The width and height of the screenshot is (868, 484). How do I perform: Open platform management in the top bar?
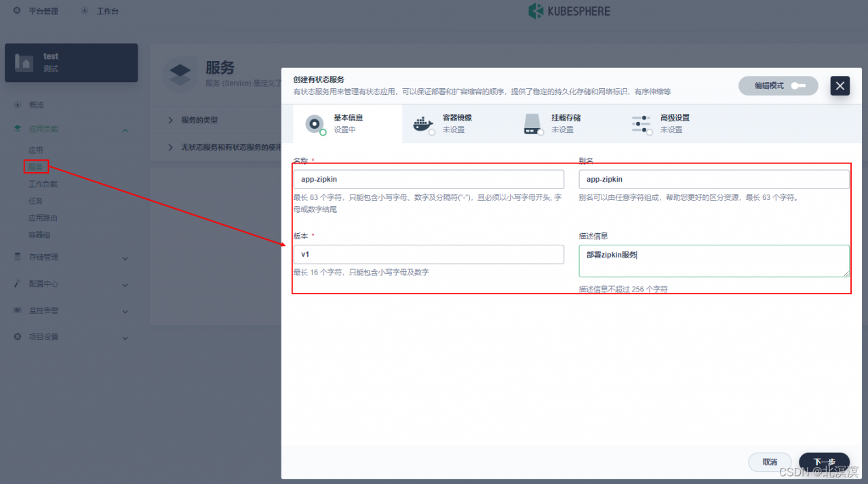click(43, 12)
